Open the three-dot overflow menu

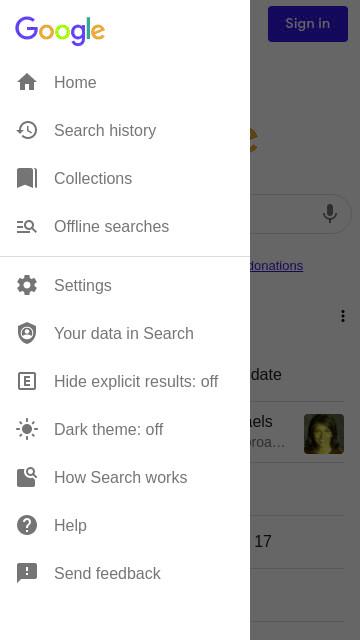[343, 316]
